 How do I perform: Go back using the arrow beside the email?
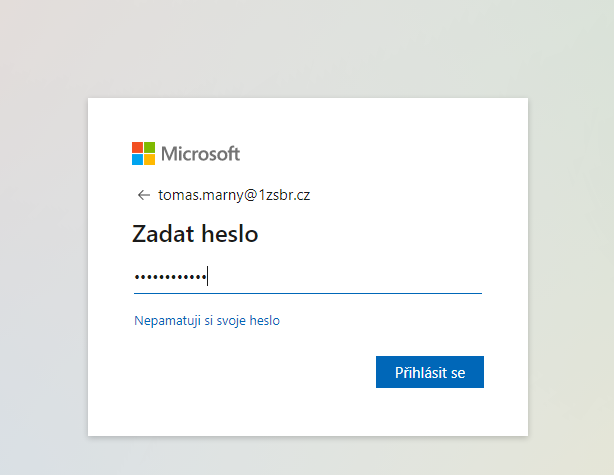point(144,195)
